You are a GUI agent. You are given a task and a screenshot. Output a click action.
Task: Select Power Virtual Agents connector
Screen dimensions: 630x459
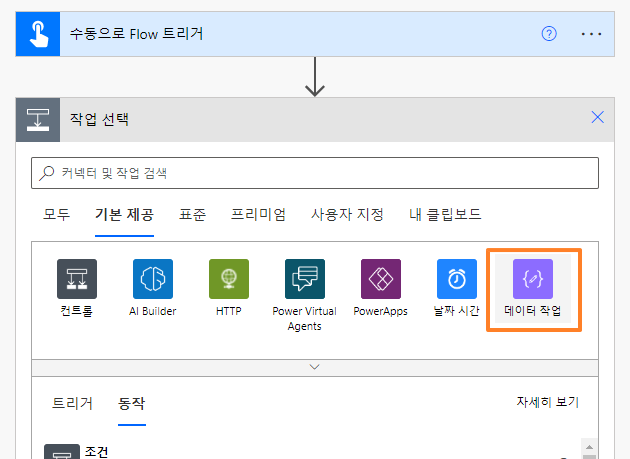click(305, 279)
